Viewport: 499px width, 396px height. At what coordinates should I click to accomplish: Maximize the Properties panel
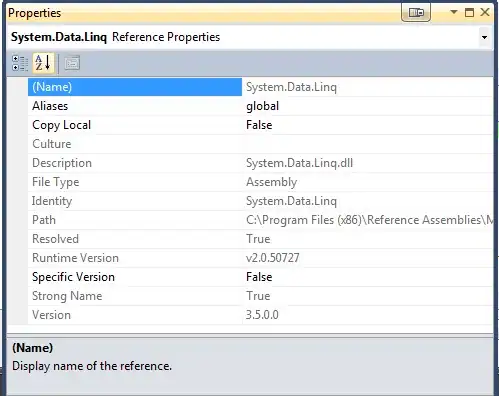(x=469, y=13)
